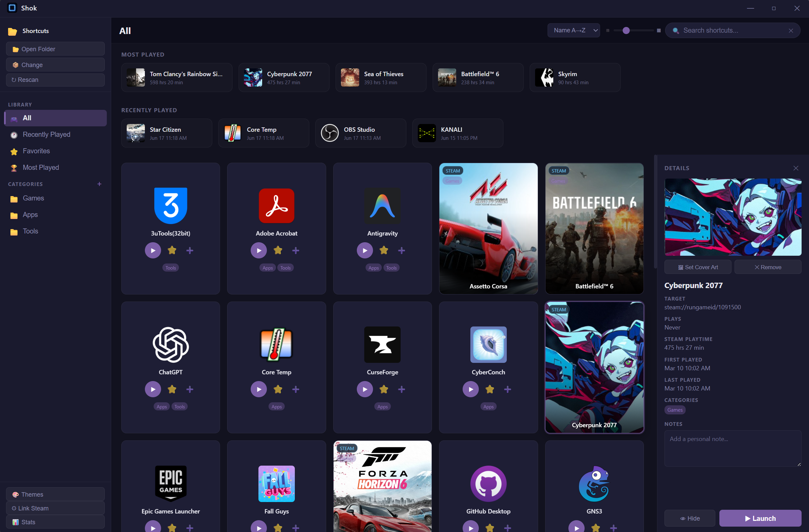809x532 pixels.
Task: Click the 3uTools app icon
Action: point(170,206)
